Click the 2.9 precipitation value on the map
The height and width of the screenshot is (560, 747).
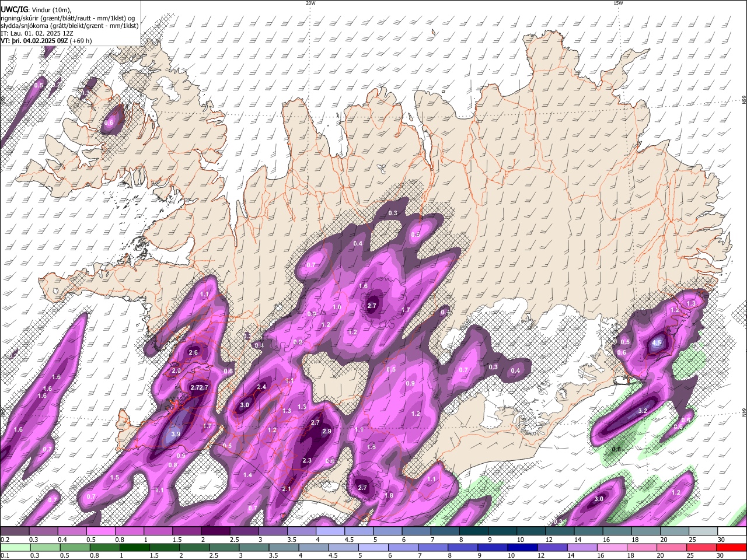[326, 432]
